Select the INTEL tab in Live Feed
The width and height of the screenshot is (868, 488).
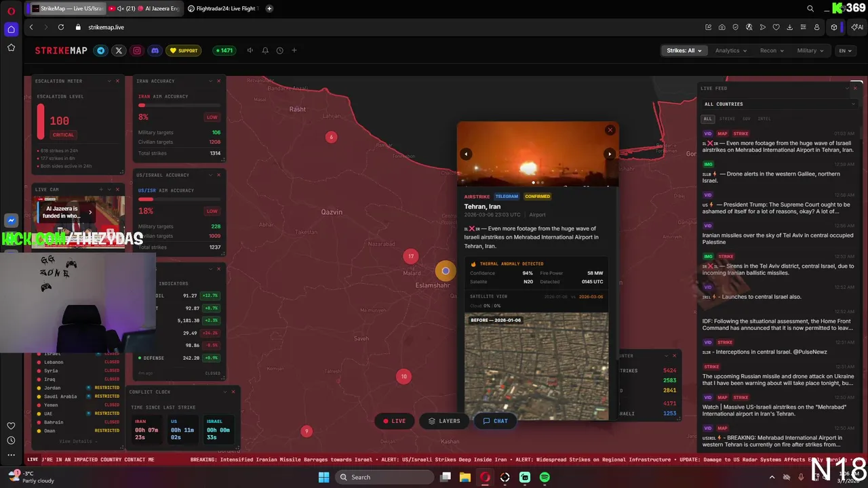[764, 119]
